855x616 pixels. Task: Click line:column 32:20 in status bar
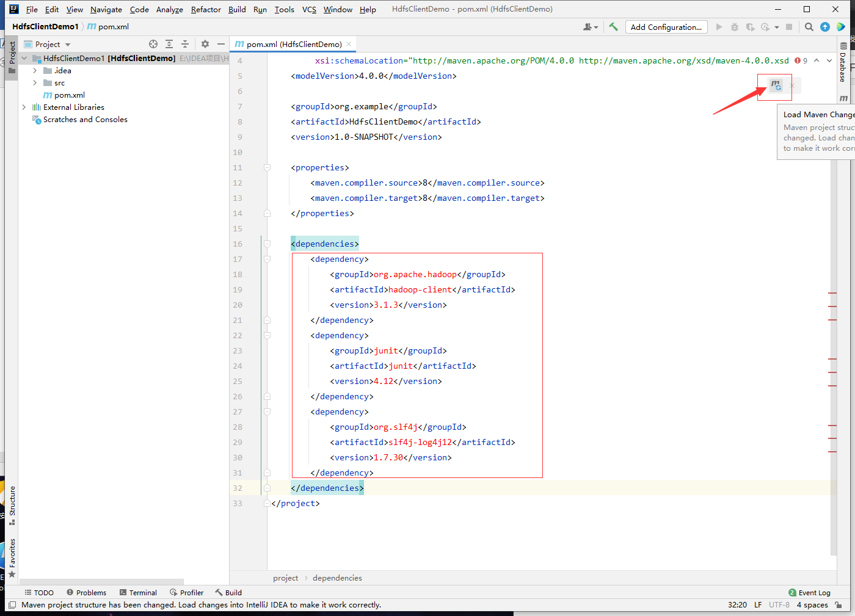737,605
